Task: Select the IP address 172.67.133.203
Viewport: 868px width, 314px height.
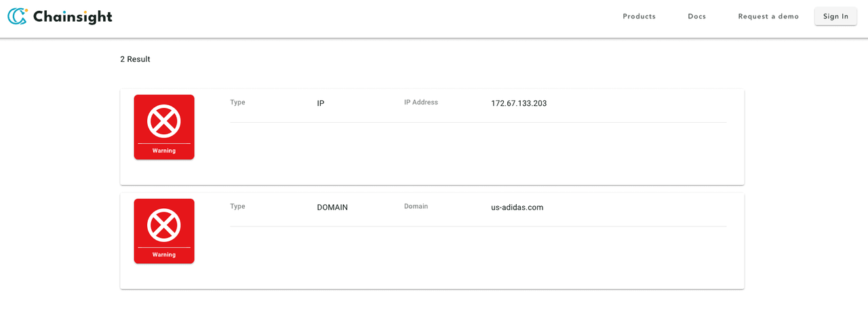Action: pyautogui.click(x=519, y=104)
